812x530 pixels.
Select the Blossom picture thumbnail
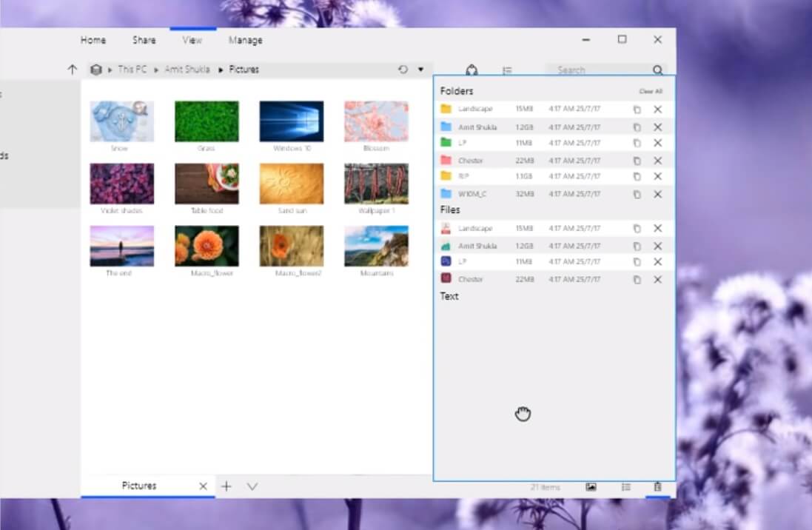point(377,121)
